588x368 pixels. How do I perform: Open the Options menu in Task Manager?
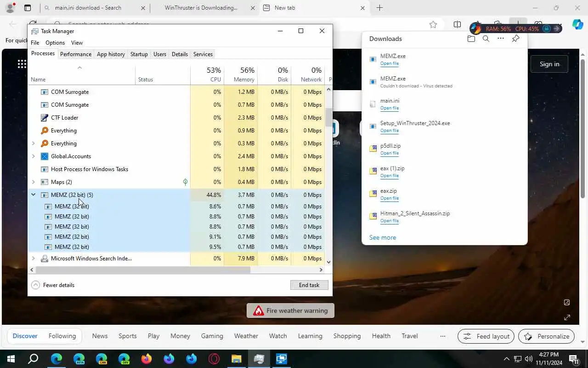click(55, 43)
